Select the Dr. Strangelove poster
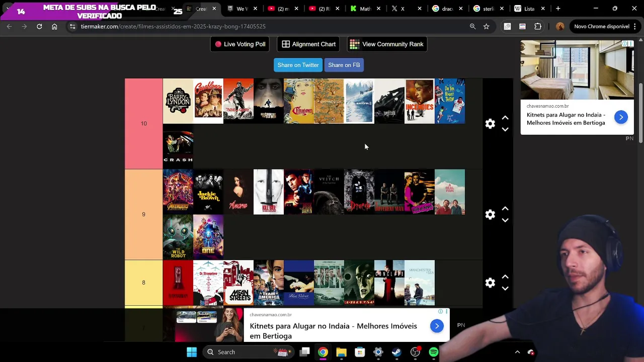The image size is (644, 362). tap(208, 283)
